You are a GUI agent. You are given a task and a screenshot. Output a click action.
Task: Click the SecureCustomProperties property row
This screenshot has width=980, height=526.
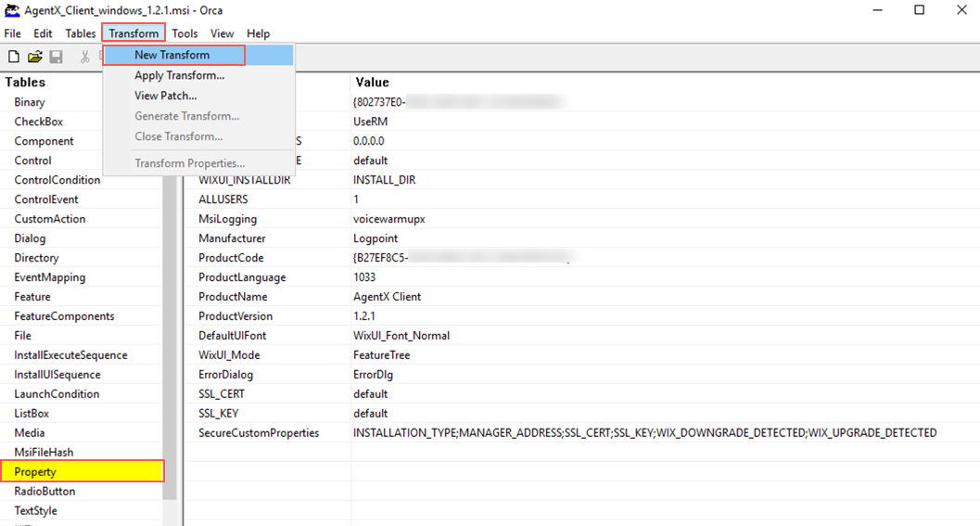click(x=259, y=433)
